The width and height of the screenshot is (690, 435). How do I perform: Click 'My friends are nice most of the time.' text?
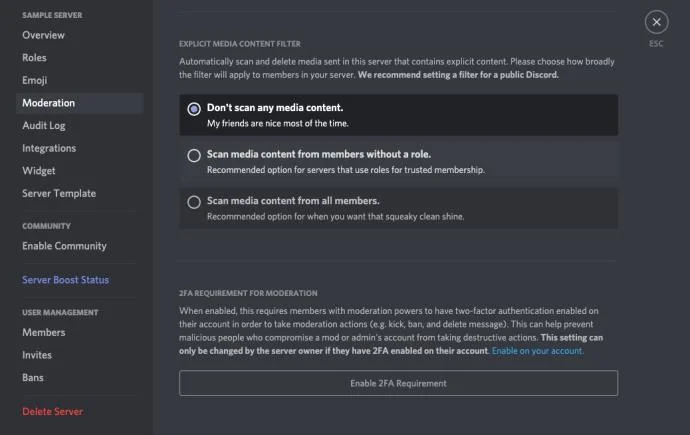tap(278, 124)
